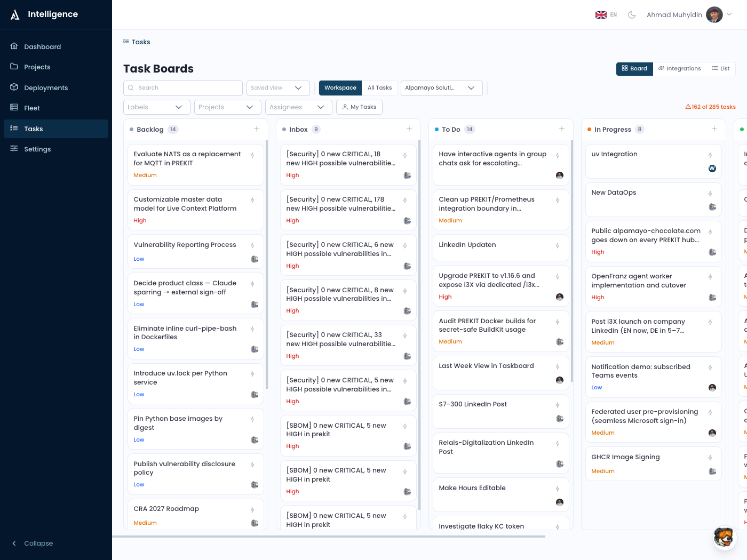The height and width of the screenshot is (560, 747).
Task: Click the horizontal board scrollbar
Action: coord(329,537)
